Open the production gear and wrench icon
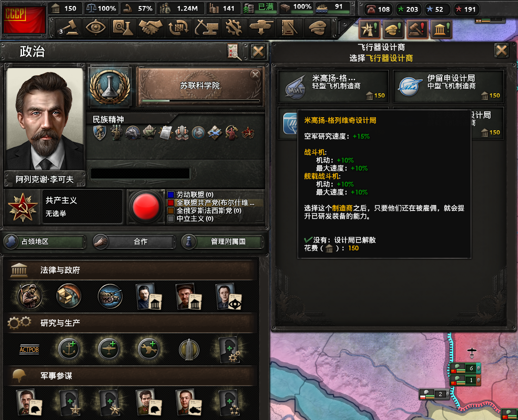The image size is (518, 420). click(234, 27)
